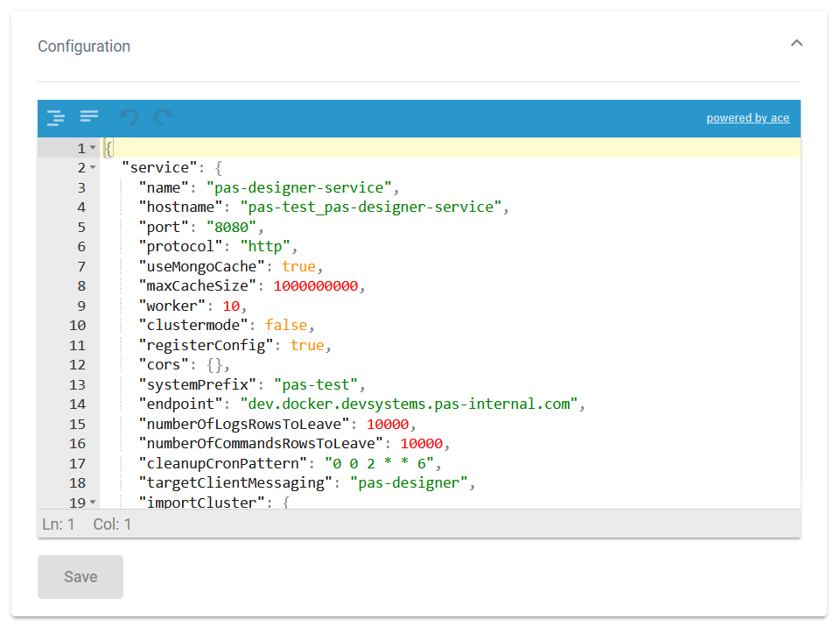Click the Ln/Col status bar indicator

tap(87, 524)
